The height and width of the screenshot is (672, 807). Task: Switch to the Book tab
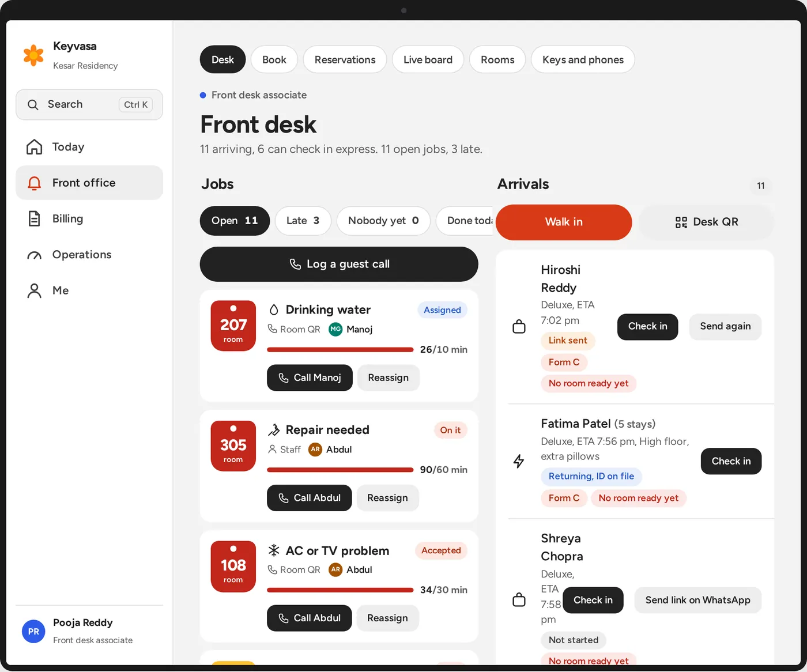click(x=274, y=60)
